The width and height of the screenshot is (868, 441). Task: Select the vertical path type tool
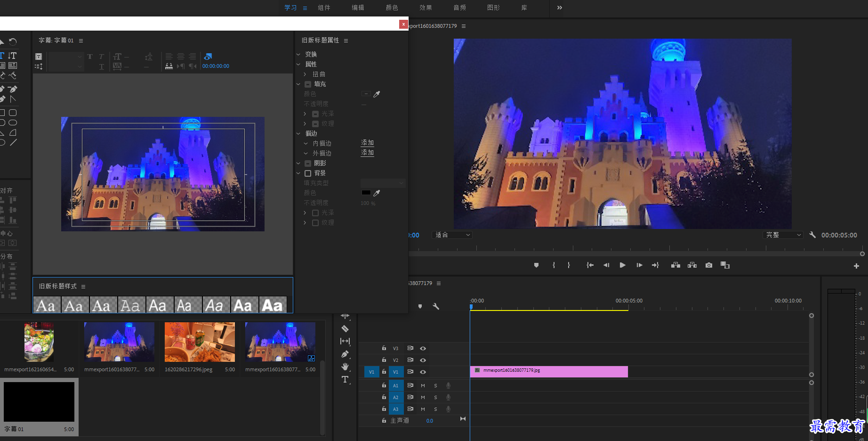(13, 75)
